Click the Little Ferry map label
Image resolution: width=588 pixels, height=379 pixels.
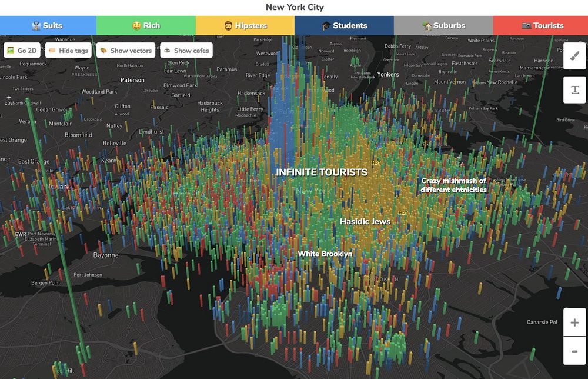(250, 109)
